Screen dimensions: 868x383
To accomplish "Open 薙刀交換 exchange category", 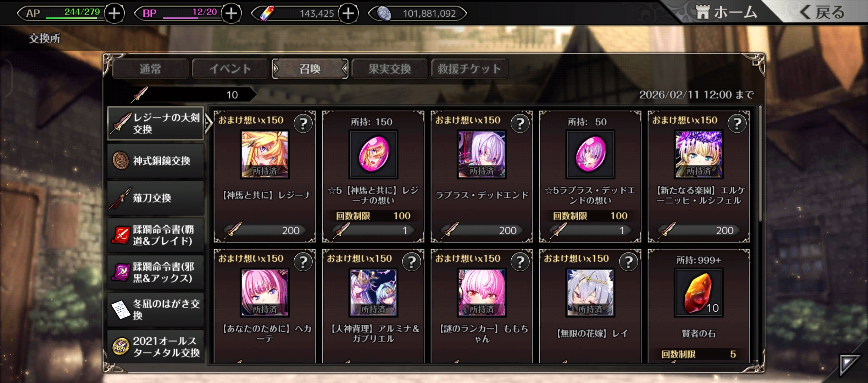I will click(x=156, y=198).
